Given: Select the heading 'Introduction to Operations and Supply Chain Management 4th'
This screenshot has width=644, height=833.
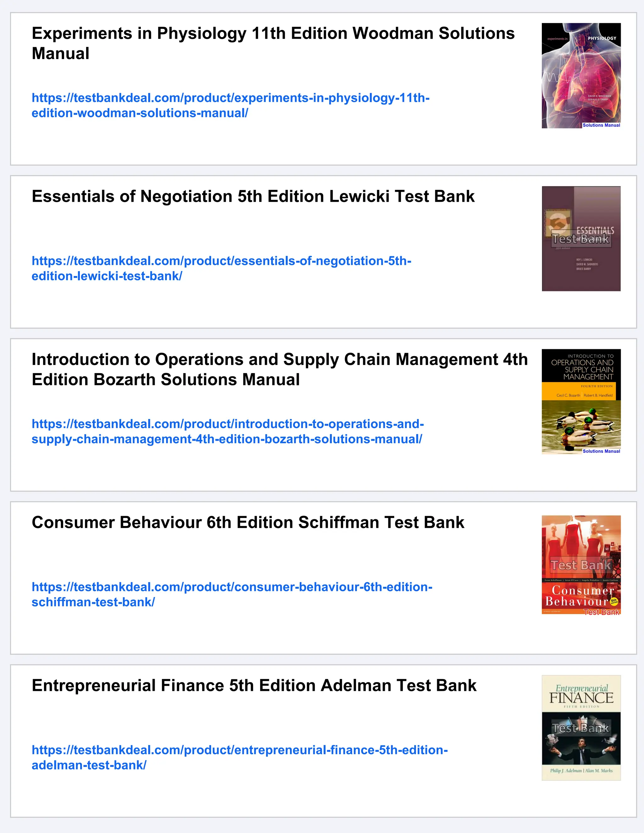Looking at the screenshot, I should 280,359.
